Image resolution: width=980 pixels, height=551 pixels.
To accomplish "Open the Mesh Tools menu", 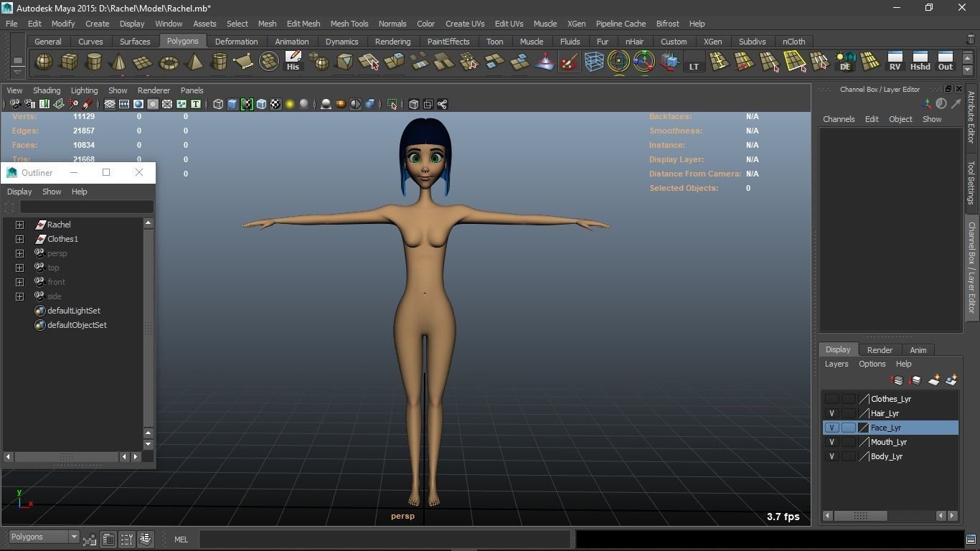I will pyautogui.click(x=349, y=24).
